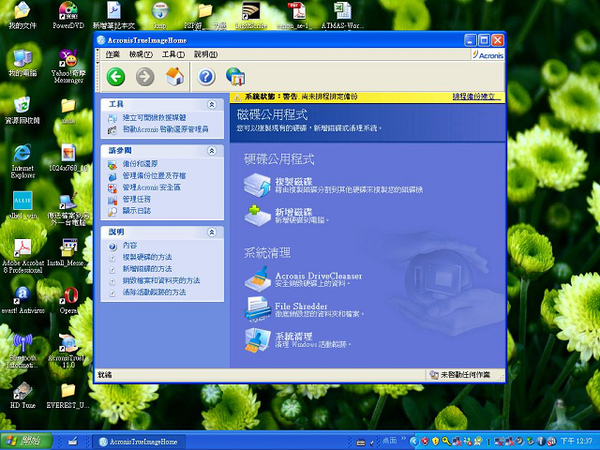Select the LightScribe desktop icon

pos(251,15)
